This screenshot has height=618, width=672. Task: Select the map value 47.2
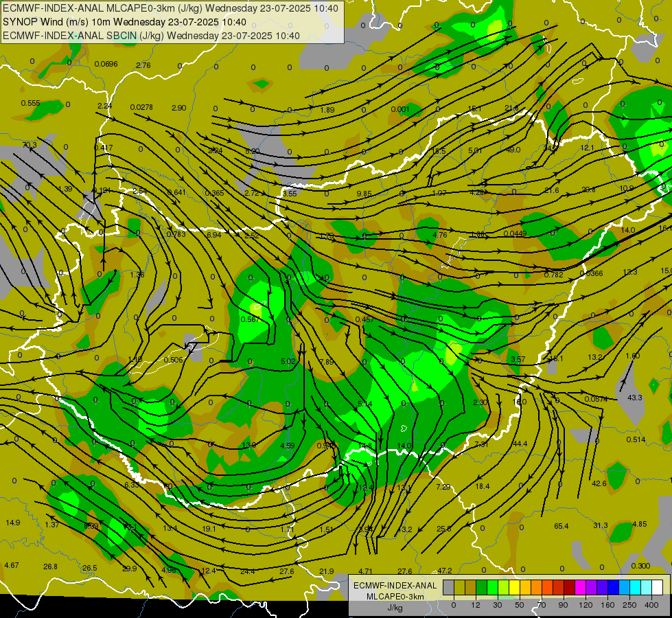(444, 571)
